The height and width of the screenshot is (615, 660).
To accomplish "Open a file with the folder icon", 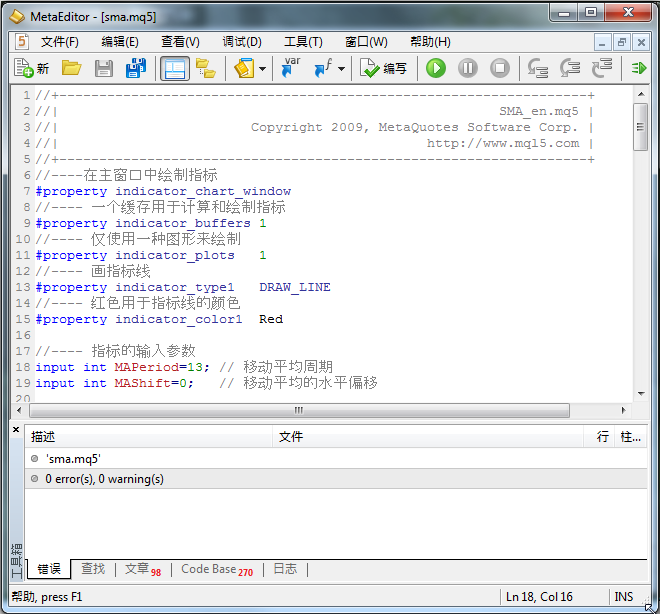I will (72, 68).
